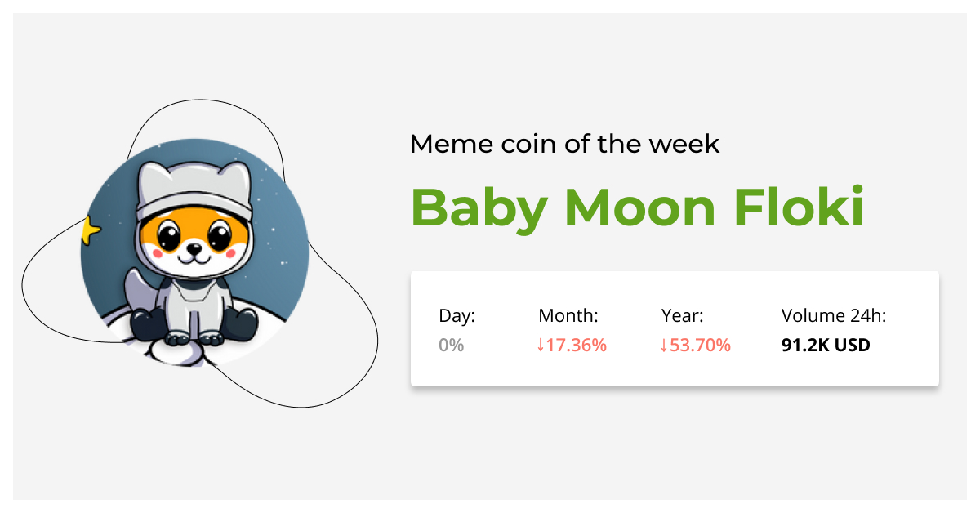Image resolution: width=980 pixels, height=513 pixels.
Task: Click the Baby Moon Floki mascot face
Action: [x=194, y=241]
